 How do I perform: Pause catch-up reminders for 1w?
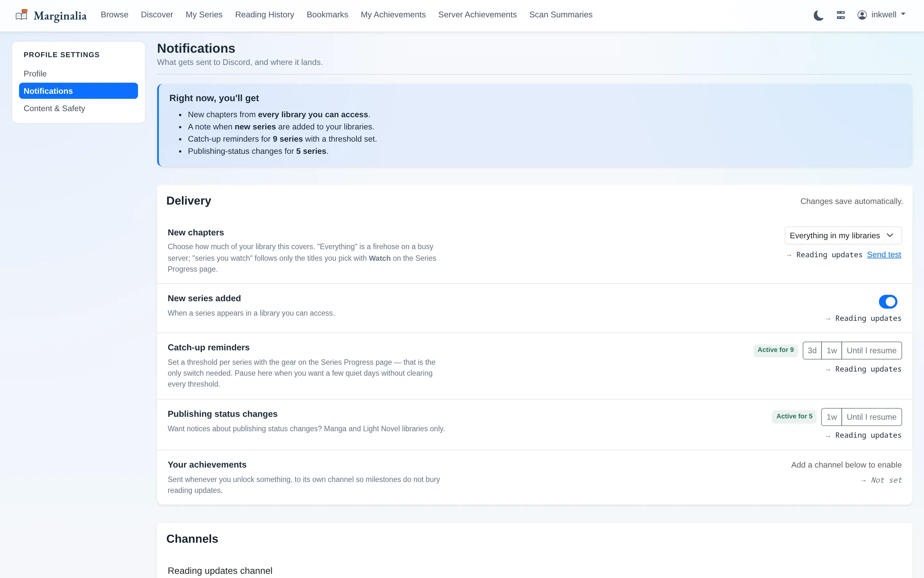click(832, 351)
